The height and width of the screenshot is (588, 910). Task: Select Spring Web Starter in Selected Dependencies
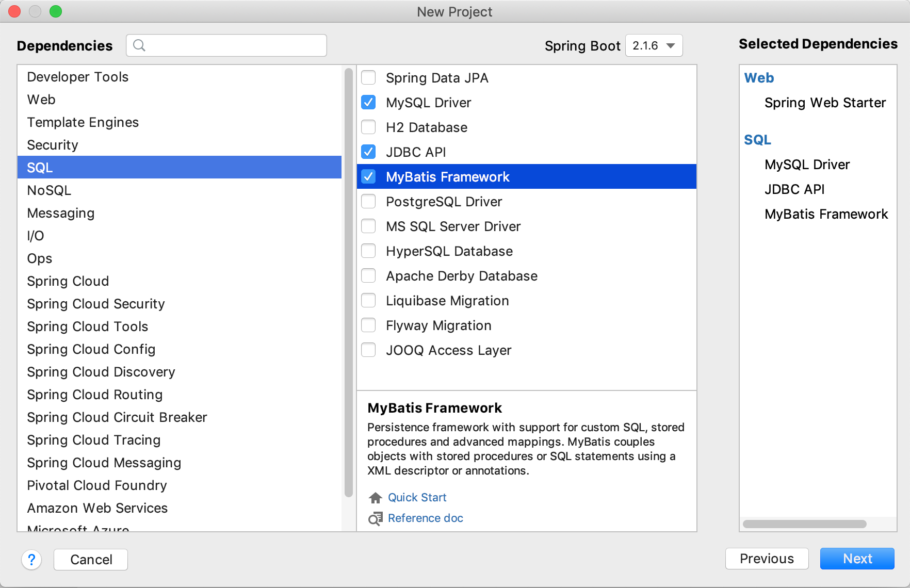(x=825, y=103)
